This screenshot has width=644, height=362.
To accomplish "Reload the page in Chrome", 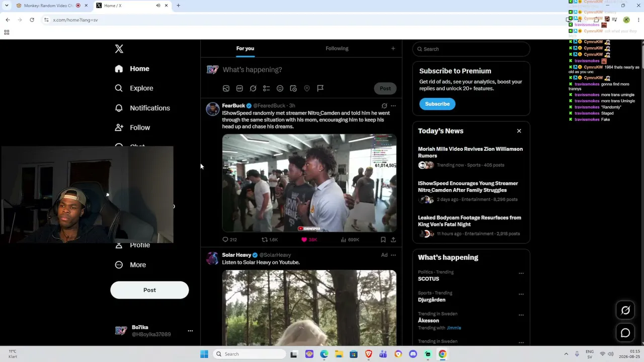I will [x=32, y=20].
